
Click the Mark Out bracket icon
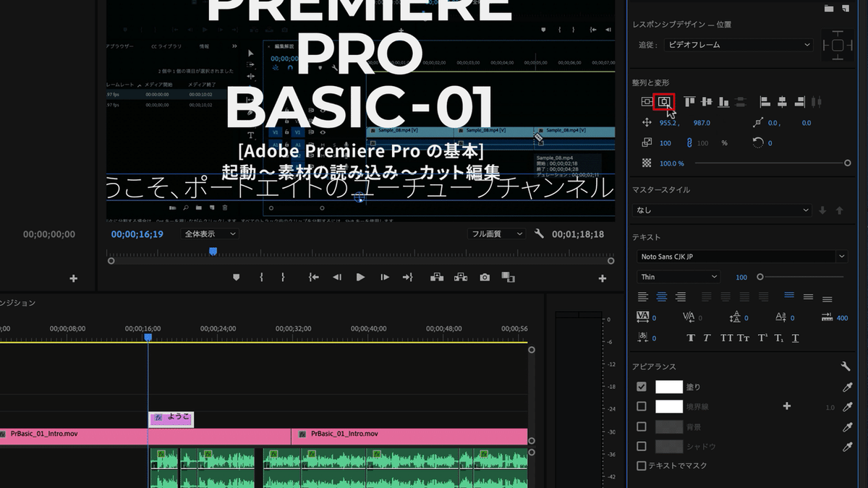283,277
